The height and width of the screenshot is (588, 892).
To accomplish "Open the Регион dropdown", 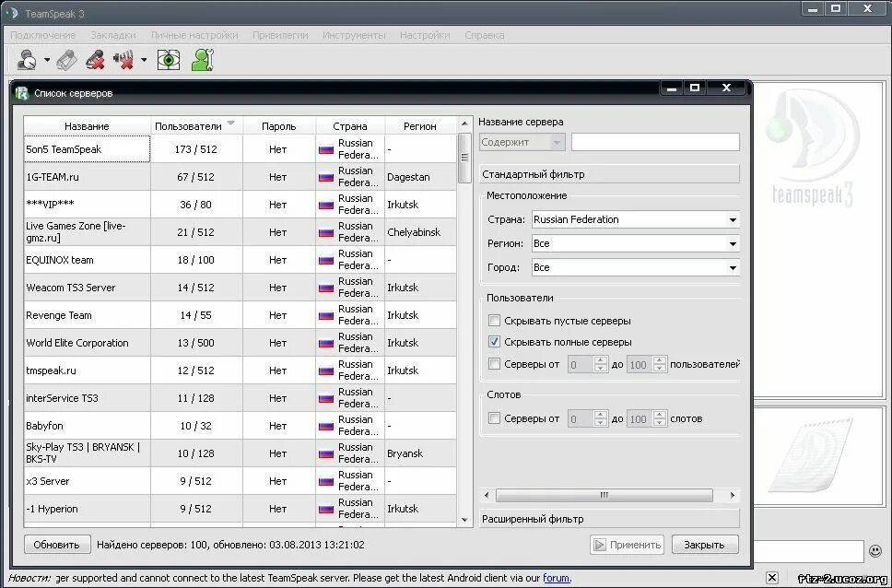I will coord(636,243).
